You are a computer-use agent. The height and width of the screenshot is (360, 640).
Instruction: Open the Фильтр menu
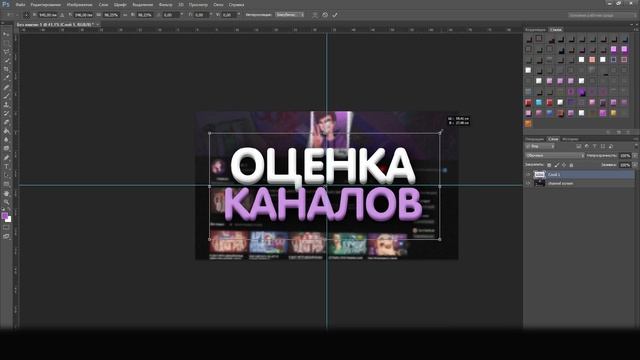pyautogui.click(x=165, y=5)
